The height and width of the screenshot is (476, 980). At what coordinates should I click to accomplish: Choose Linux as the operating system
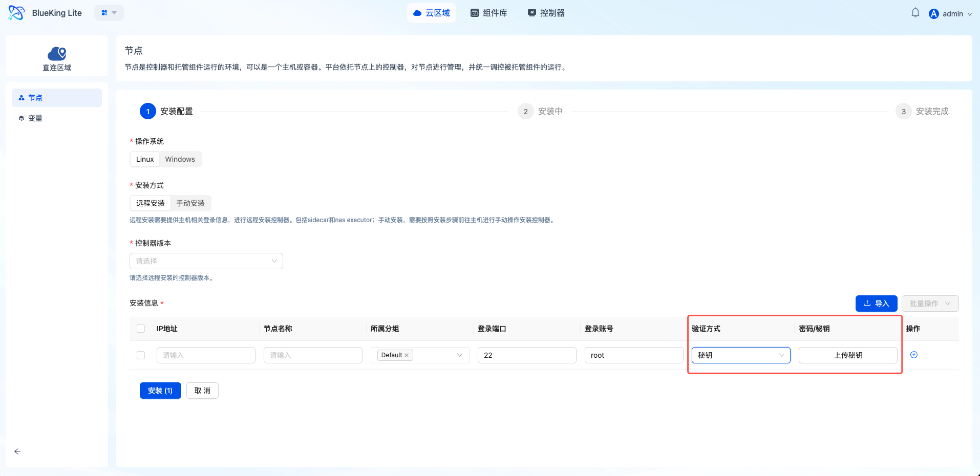[145, 159]
